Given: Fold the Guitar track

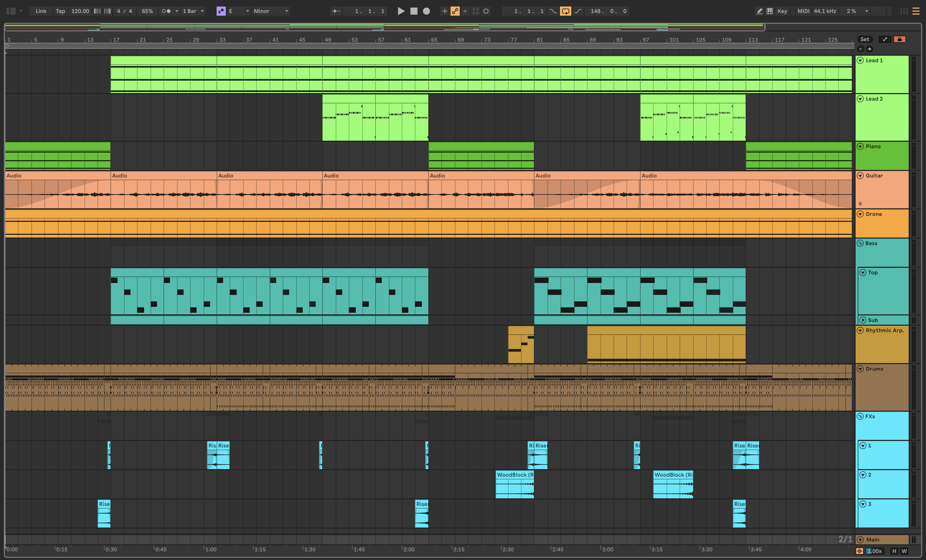Looking at the screenshot, I should pyautogui.click(x=860, y=176).
